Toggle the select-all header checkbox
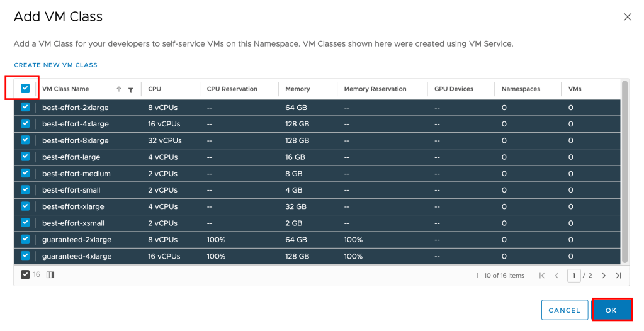Screen dimensions: 644x331 click(25, 89)
